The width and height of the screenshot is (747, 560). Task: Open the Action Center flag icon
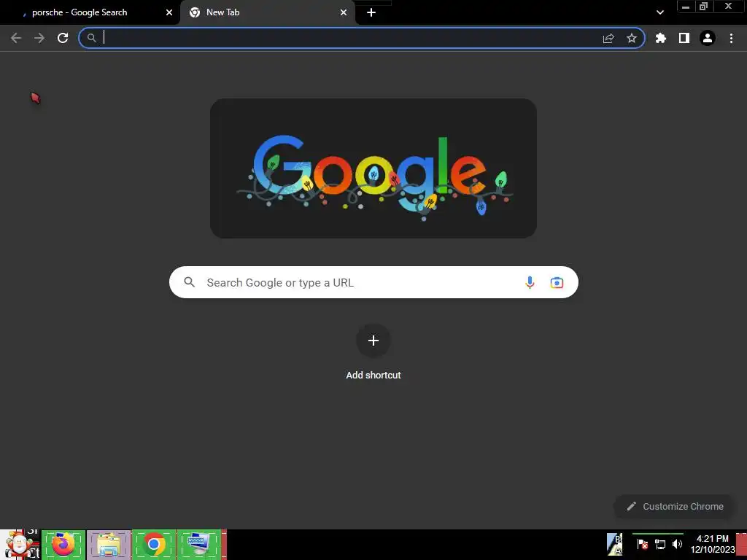coord(643,544)
